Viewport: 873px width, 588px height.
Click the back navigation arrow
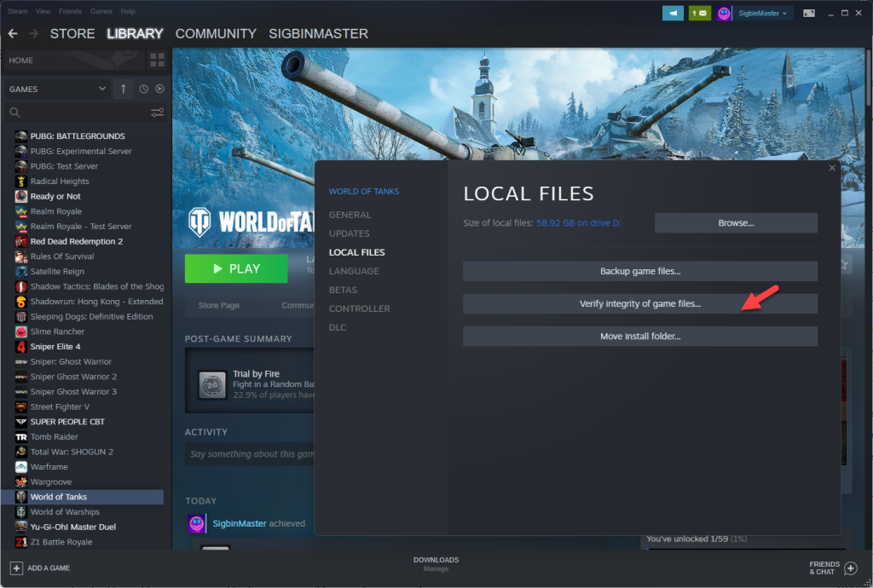(x=13, y=34)
